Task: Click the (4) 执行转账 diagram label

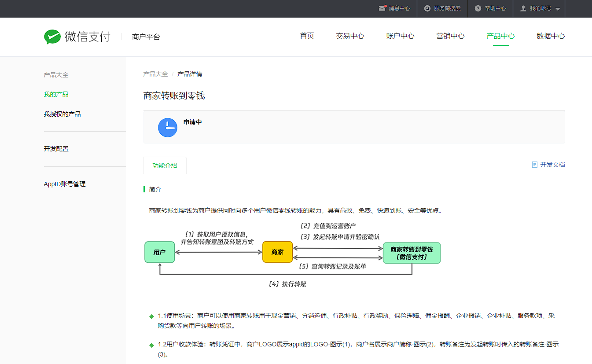Action: coord(287,284)
